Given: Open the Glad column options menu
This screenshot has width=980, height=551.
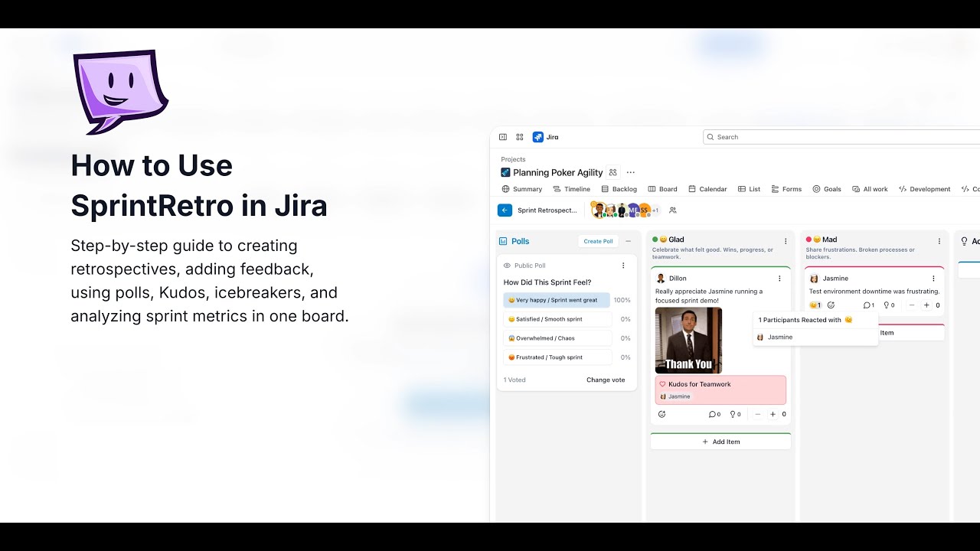Looking at the screenshot, I should 786,240.
